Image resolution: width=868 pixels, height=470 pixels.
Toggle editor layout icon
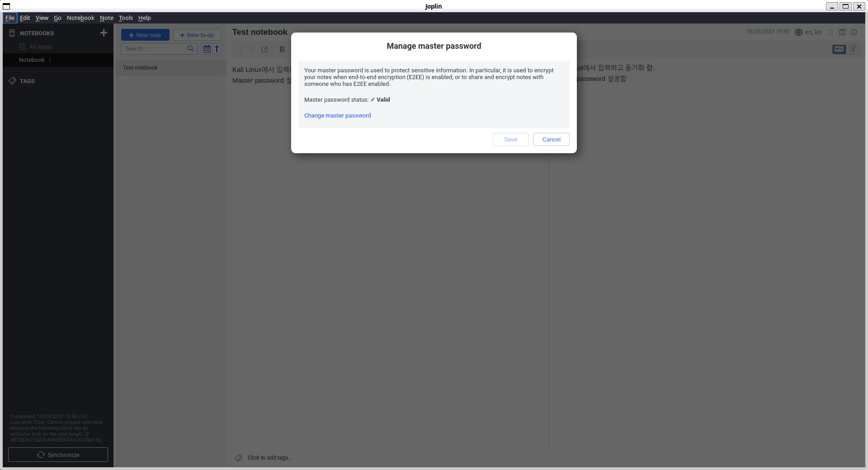tap(842, 32)
